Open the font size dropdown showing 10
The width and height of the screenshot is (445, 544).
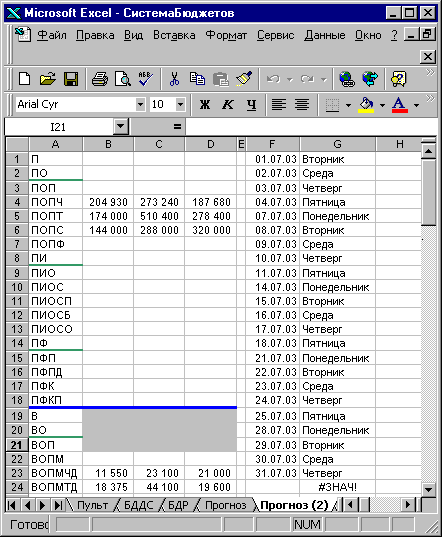pyautogui.click(x=180, y=104)
